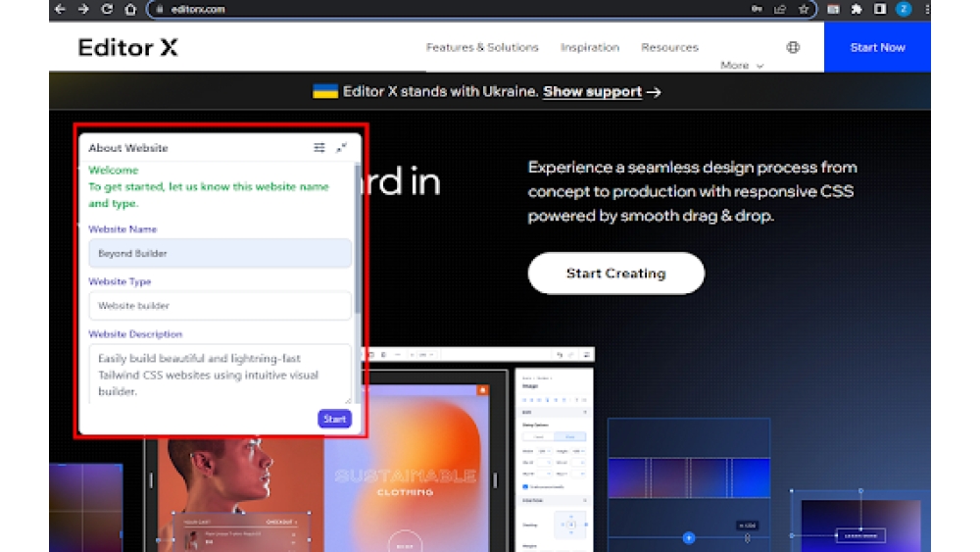Click the blue plus circle in the grid graphic
This screenshot has height=552, width=980.
[x=689, y=537]
